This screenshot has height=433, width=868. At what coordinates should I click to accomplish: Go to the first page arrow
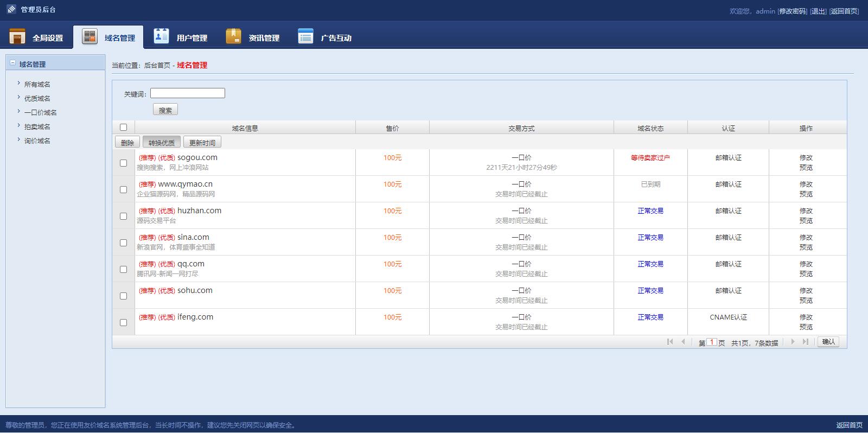[670, 342]
